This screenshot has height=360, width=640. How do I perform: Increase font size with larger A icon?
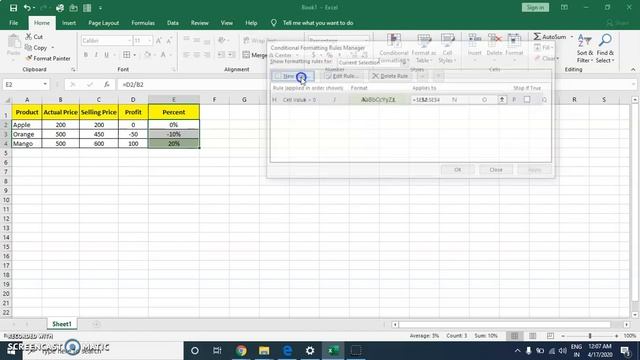158,40
